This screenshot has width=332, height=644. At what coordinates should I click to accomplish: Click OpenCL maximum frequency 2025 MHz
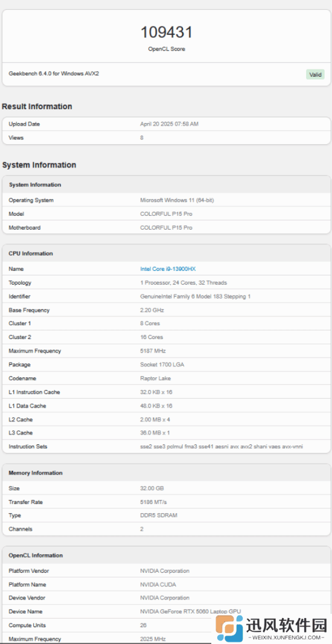coord(153,639)
